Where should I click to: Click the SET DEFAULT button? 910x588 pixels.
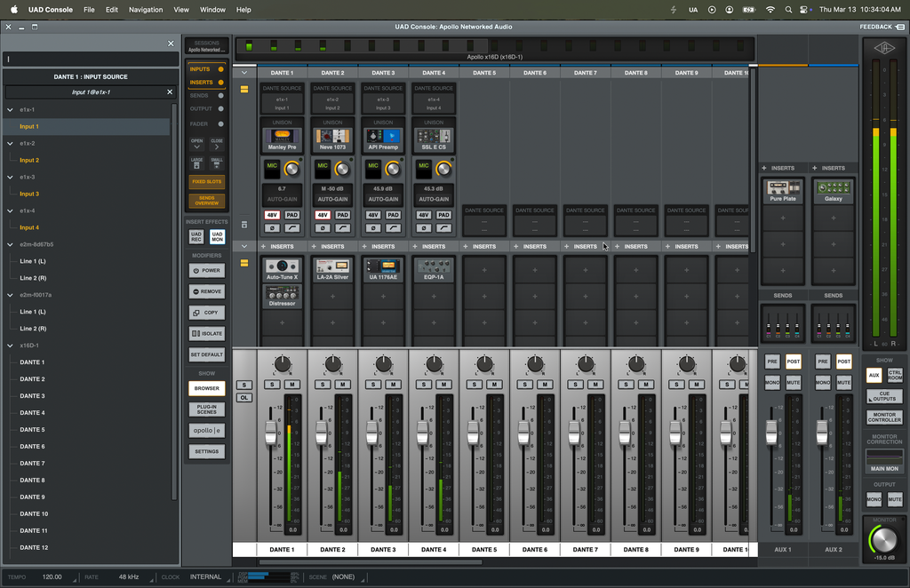point(206,354)
